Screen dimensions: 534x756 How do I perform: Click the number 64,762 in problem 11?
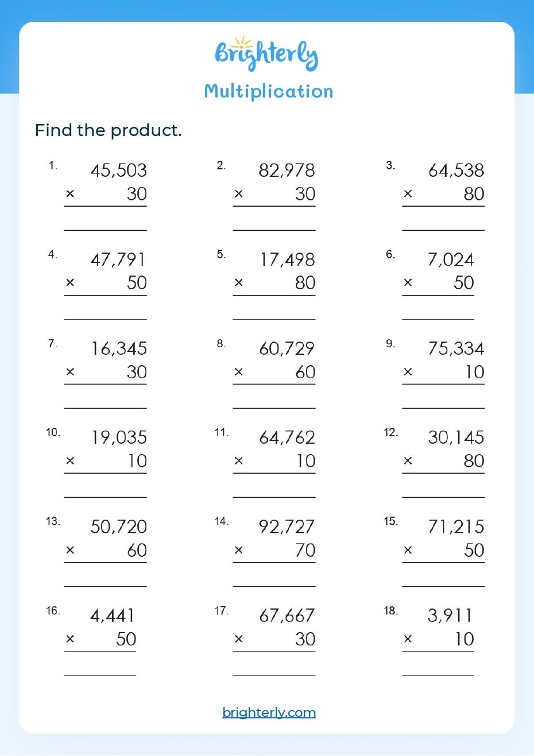pos(287,438)
